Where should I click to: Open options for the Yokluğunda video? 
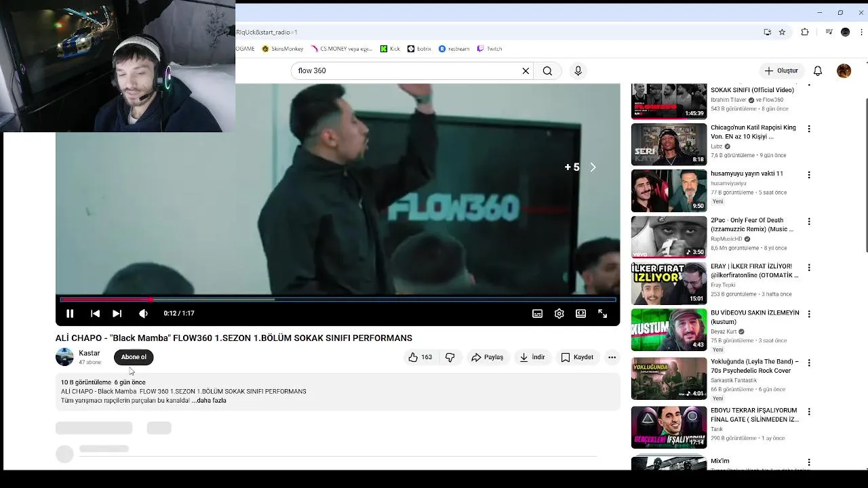(808, 363)
